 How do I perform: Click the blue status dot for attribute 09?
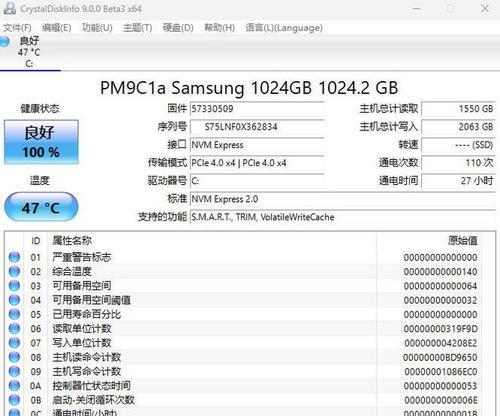(x=14, y=371)
